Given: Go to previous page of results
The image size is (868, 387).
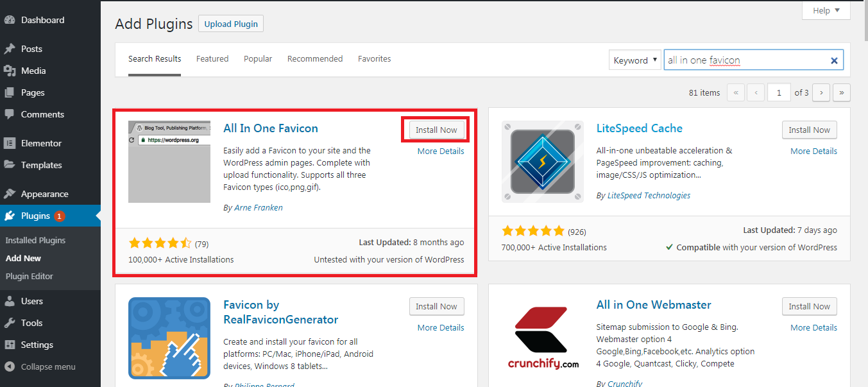Looking at the screenshot, I should pyautogui.click(x=756, y=92).
